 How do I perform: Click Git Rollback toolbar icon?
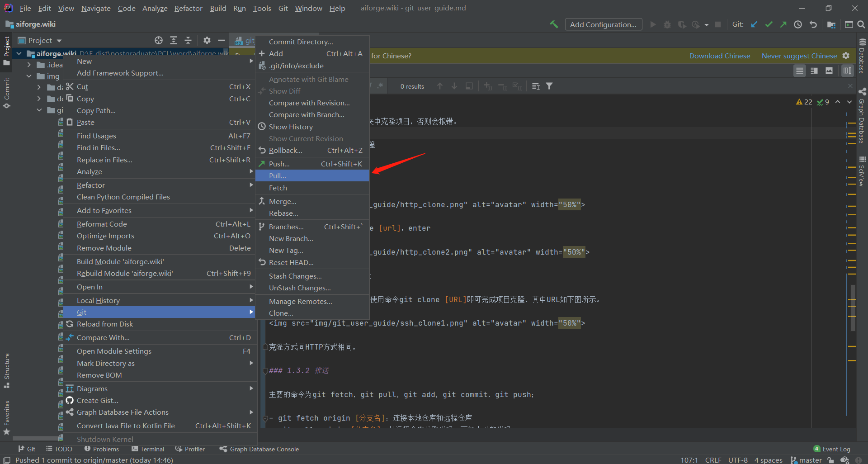[x=813, y=24]
